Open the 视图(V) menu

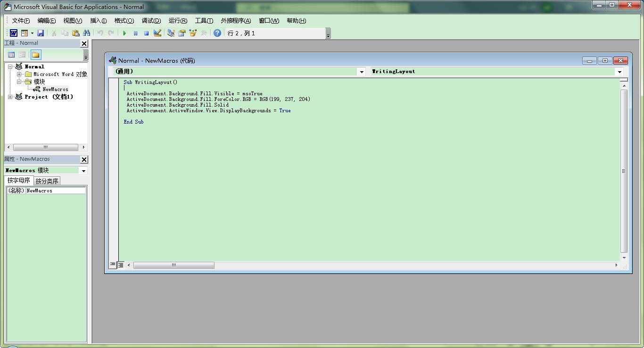73,21
